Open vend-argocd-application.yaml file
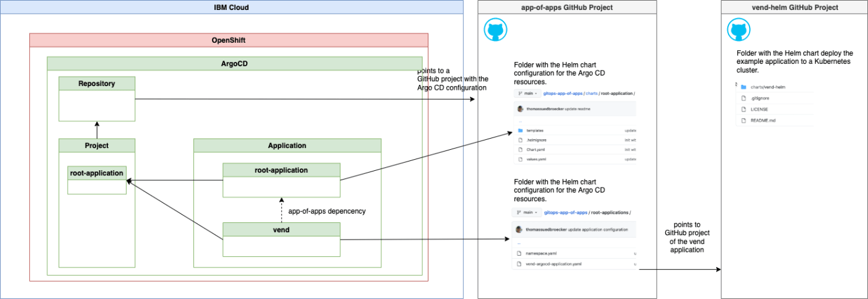 (x=554, y=264)
